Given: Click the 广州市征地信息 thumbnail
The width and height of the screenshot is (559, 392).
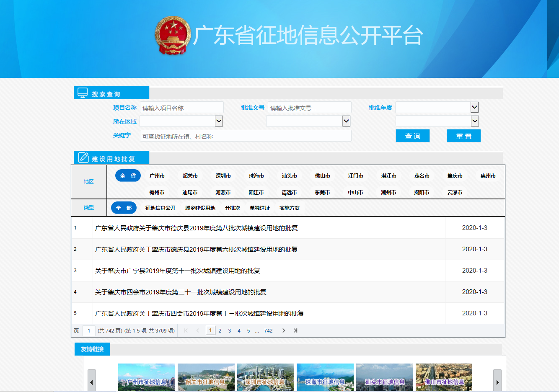Looking at the screenshot, I should click(146, 377).
